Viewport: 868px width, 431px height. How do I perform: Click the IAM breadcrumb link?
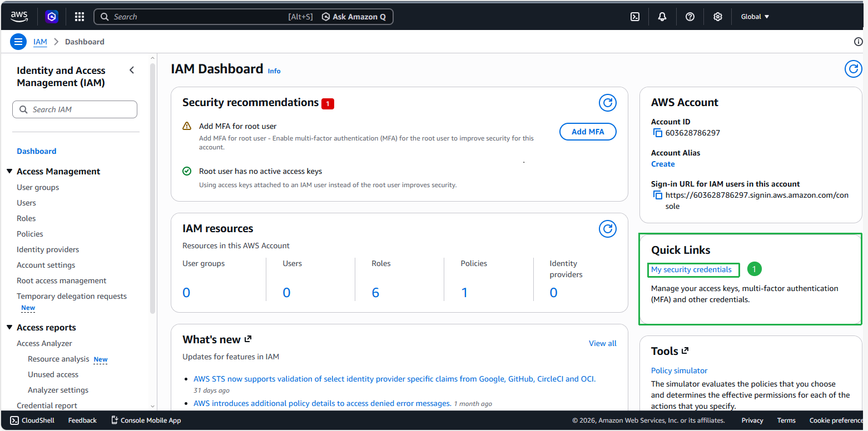(x=40, y=42)
